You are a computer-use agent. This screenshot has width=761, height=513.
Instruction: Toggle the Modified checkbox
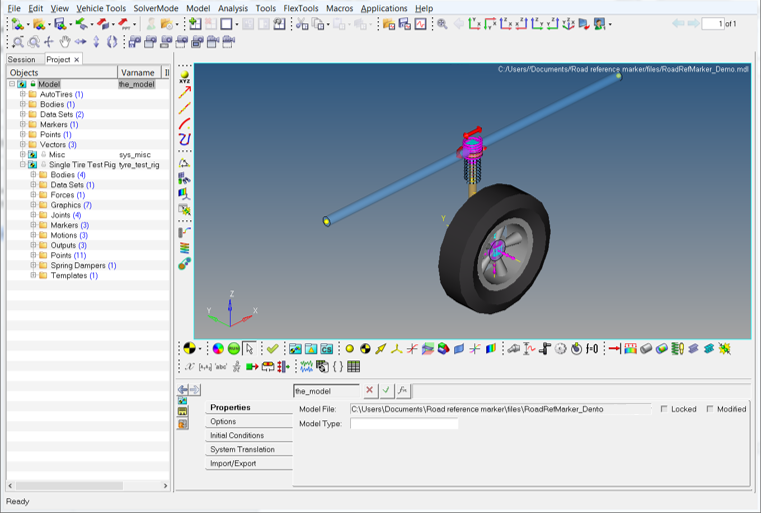pos(710,409)
